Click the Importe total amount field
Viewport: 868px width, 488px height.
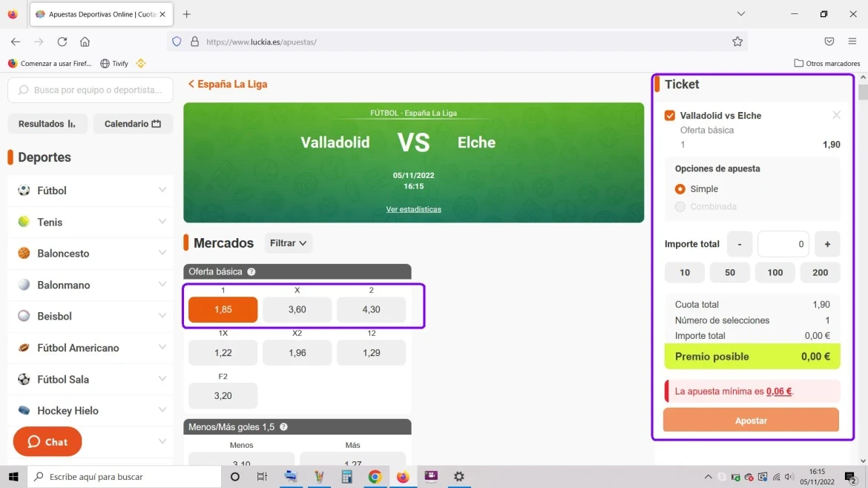point(783,244)
